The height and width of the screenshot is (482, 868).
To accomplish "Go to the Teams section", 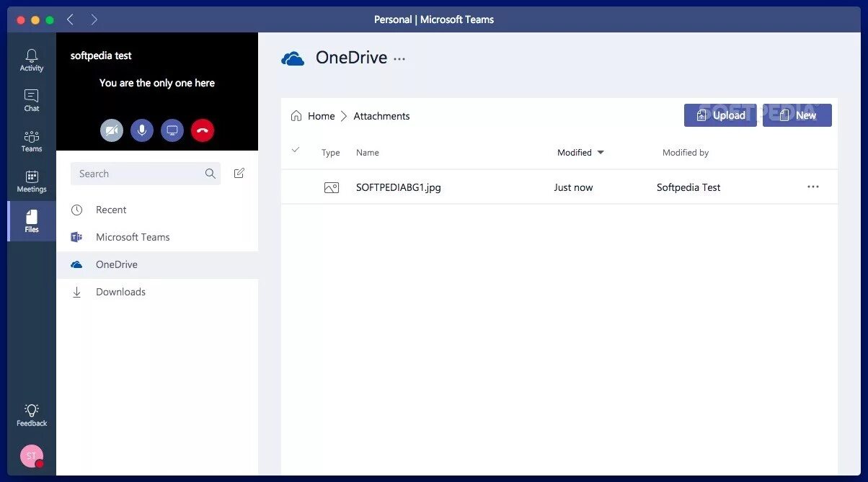I will 32,140.
